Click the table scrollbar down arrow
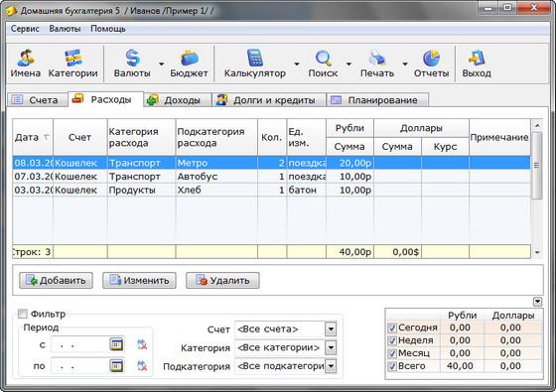Screen dimensions: 556x392 click(x=537, y=252)
